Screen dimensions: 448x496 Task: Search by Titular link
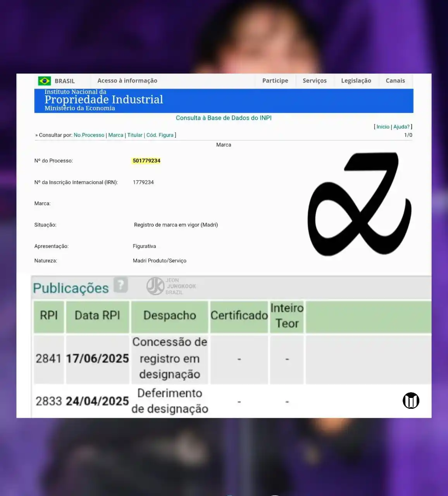coord(135,135)
